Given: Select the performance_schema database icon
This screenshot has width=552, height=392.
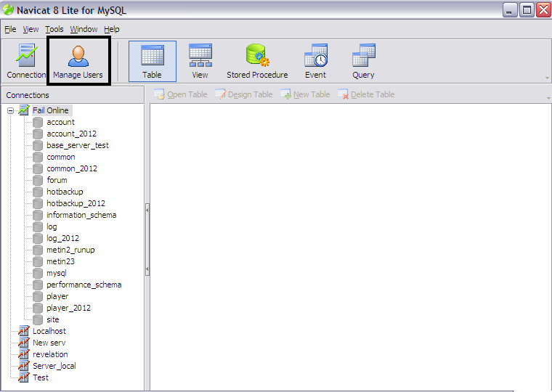Looking at the screenshot, I should click(38, 285).
